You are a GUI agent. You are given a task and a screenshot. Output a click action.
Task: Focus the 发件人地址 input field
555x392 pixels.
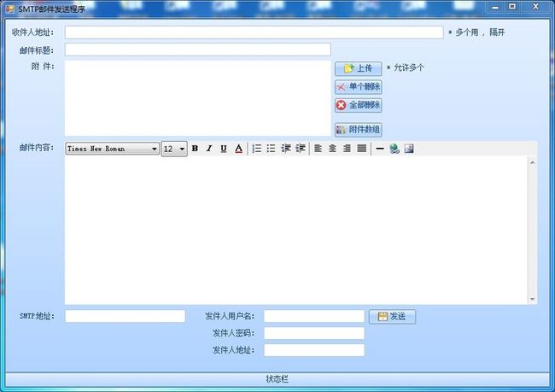[x=314, y=350]
